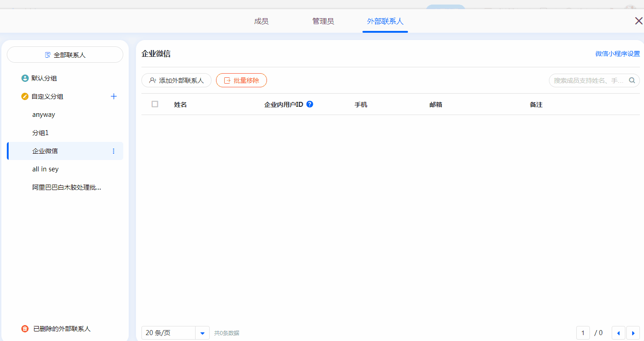Expand the 20 条/页 page size dropdown
Screen dimensions: 644x341
(x=202, y=333)
